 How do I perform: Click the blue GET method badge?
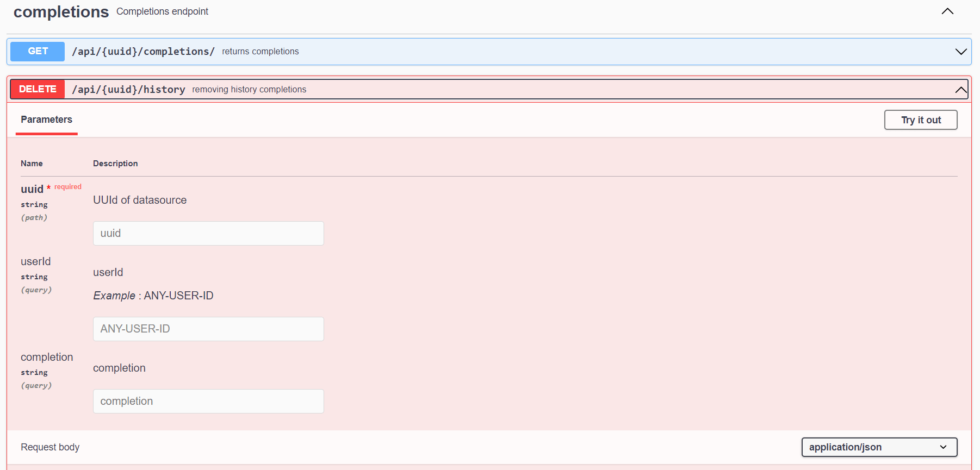click(x=38, y=51)
